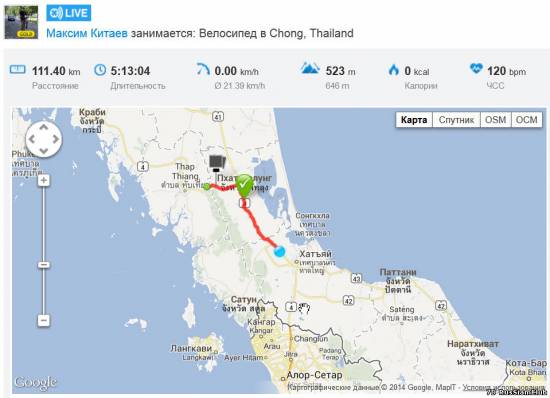This screenshot has width=550, height=398.
Task: Click the blue current-position marker
Action: pyautogui.click(x=280, y=251)
